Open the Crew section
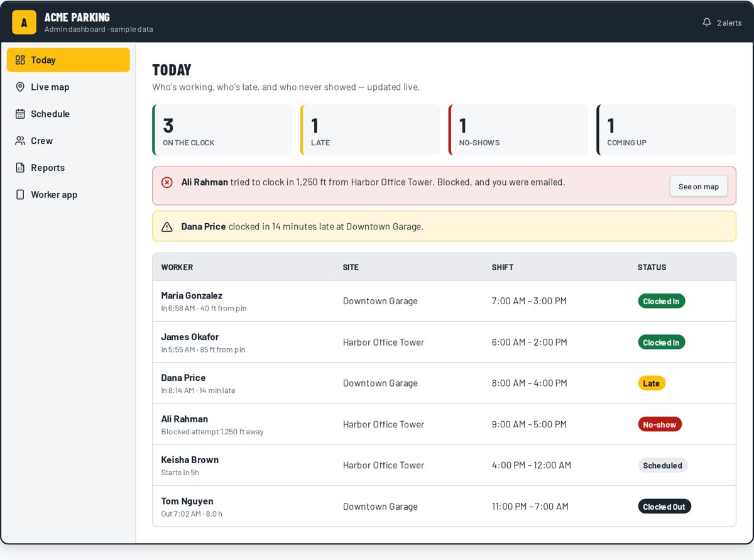Screen dimensions: 754x560 click(68, 141)
